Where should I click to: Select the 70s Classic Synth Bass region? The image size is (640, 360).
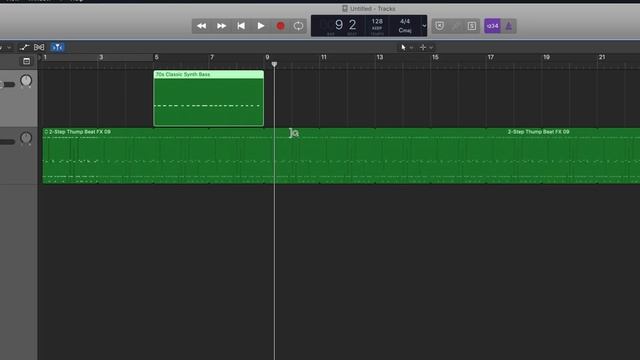209,98
